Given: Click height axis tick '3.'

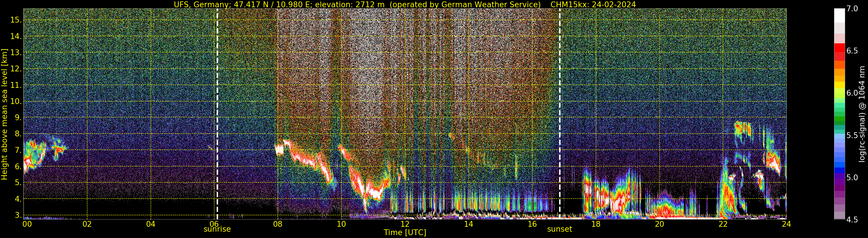Looking at the screenshot, I should click(x=18, y=215).
